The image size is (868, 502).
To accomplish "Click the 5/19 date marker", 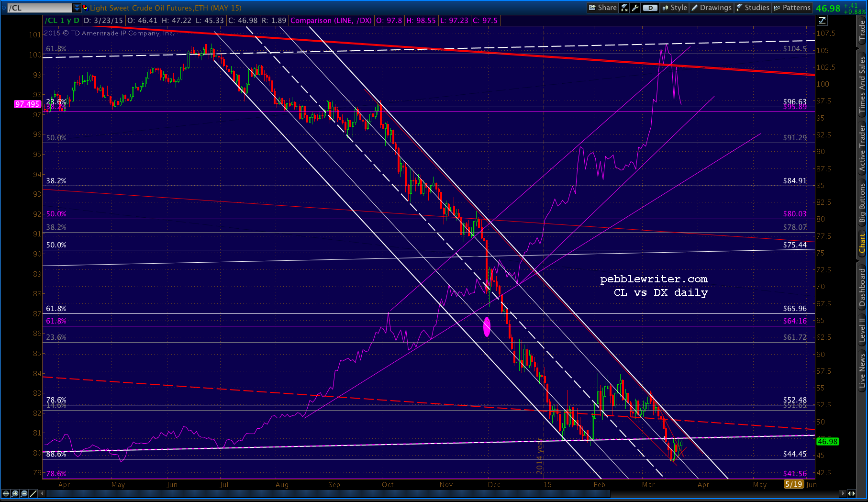I will coord(793,484).
